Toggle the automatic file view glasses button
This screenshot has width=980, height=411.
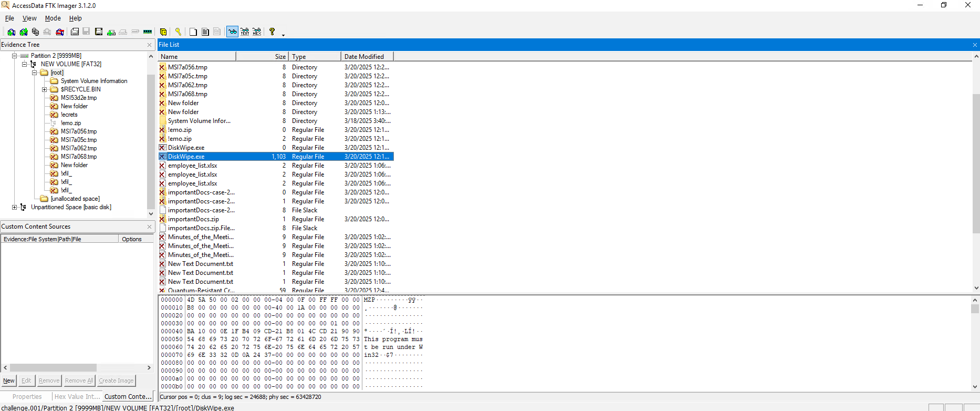click(x=232, y=32)
